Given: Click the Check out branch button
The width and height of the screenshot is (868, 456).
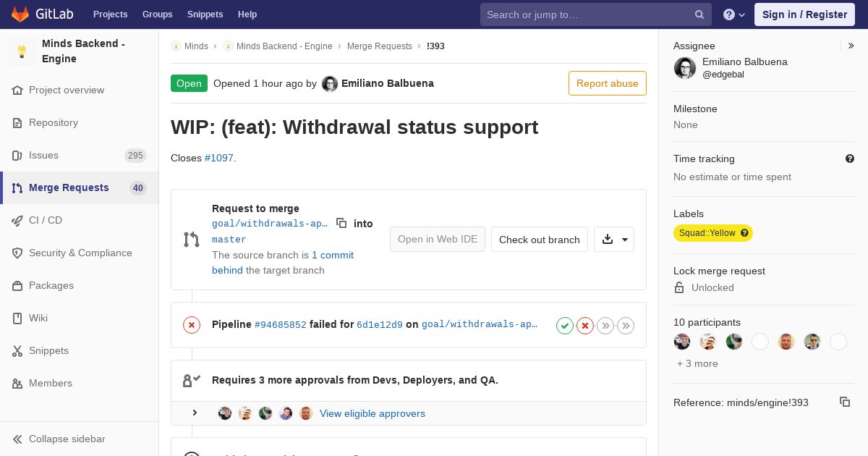Looking at the screenshot, I should point(540,240).
